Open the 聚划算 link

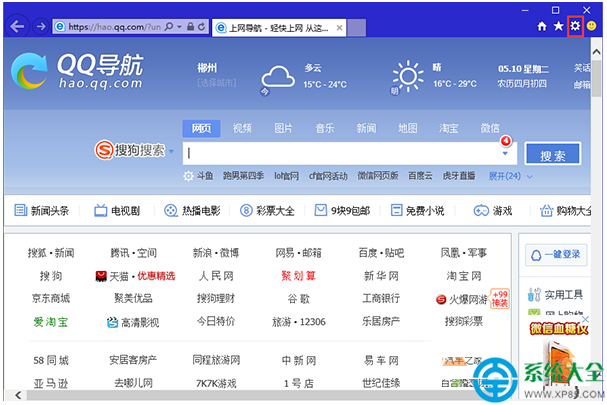click(x=298, y=276)
